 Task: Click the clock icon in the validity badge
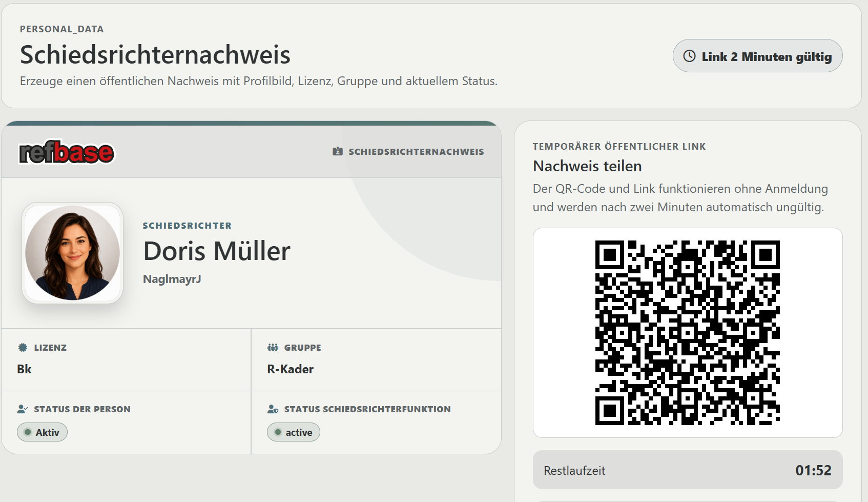coord(690,56)
